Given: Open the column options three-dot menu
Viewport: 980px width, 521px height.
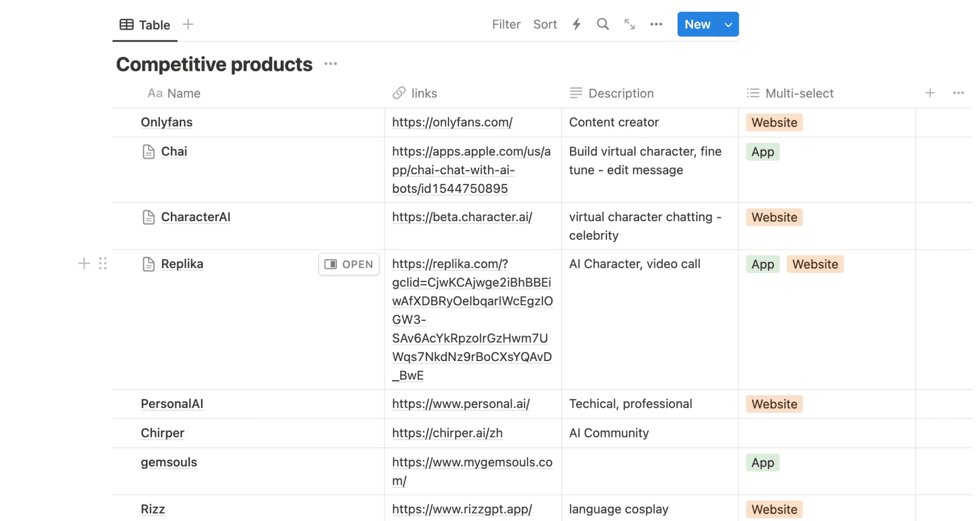Looking at the screenshot, I should pos(958,93).
